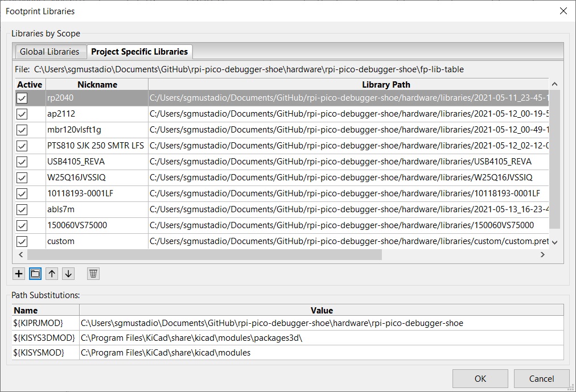Click the browse for library folder icon

point(35,274)
